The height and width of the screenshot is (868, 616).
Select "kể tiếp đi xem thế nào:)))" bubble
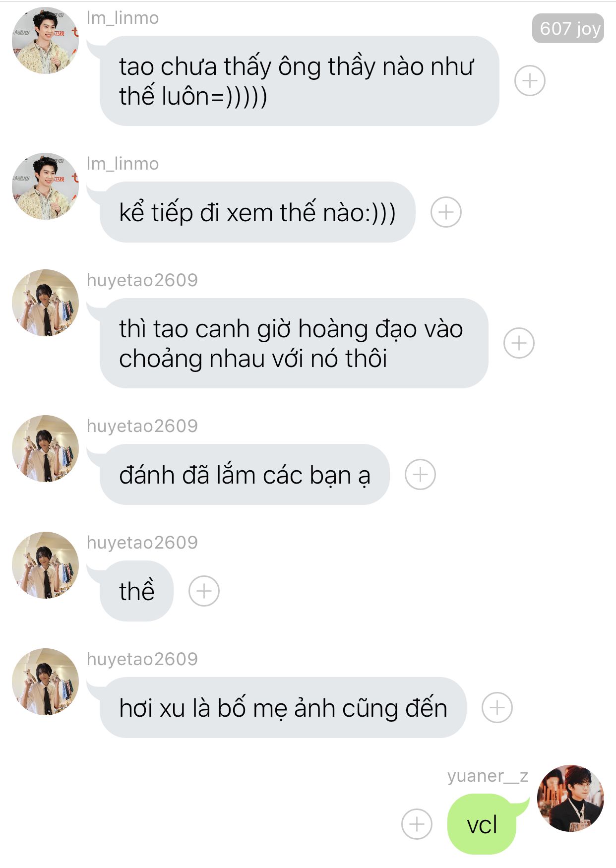[257, 212]
